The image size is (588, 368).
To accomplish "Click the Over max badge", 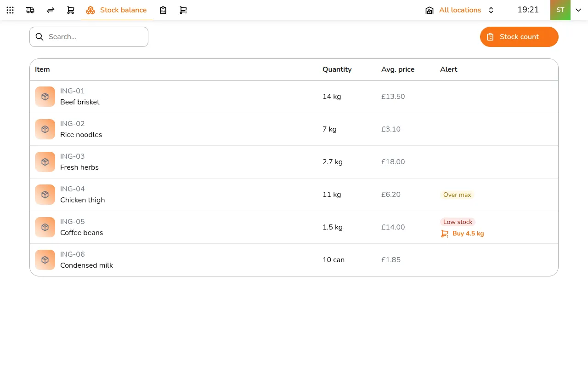I will (x=457, y=195).
